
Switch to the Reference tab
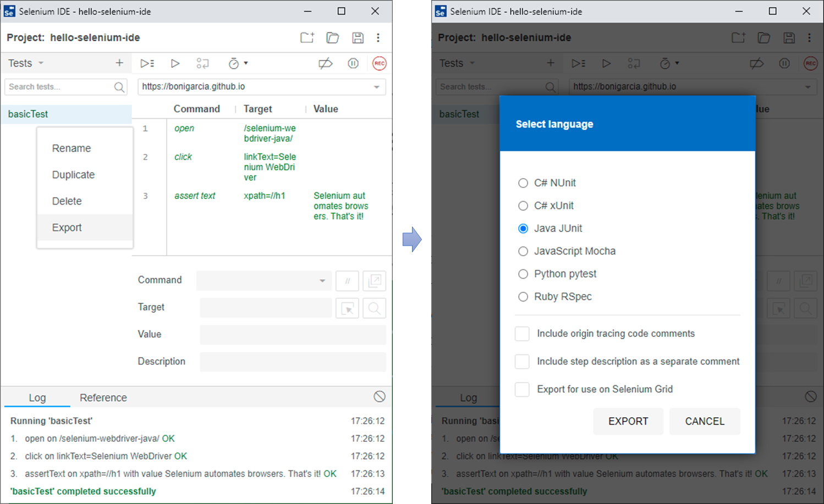coord(103,397)
